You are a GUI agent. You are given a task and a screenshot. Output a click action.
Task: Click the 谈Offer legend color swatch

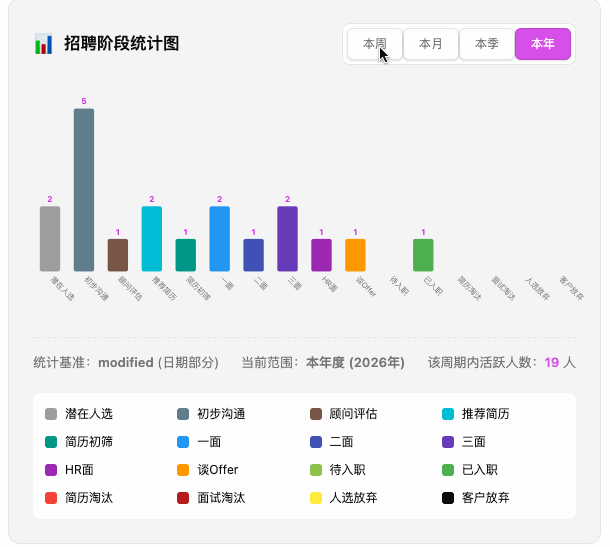(x=183, y=470)
